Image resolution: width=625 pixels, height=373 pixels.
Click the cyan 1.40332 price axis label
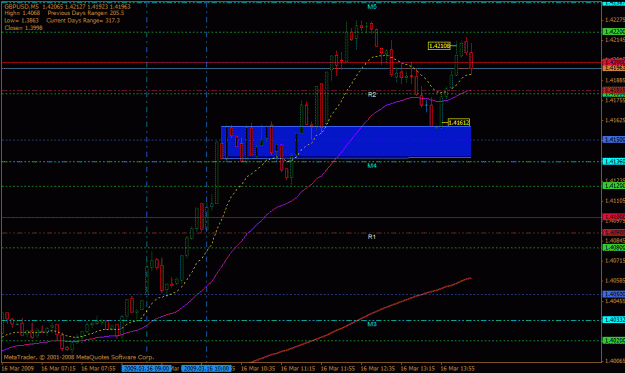pyautogui.click(x=613, y=320)
